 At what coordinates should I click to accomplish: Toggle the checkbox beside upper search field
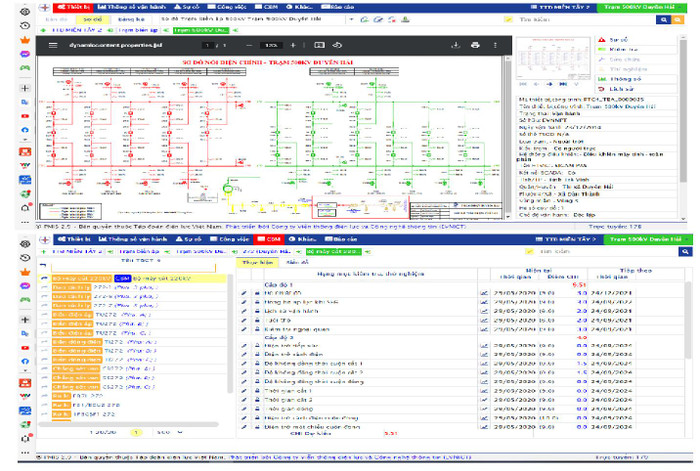coord(509,19)
